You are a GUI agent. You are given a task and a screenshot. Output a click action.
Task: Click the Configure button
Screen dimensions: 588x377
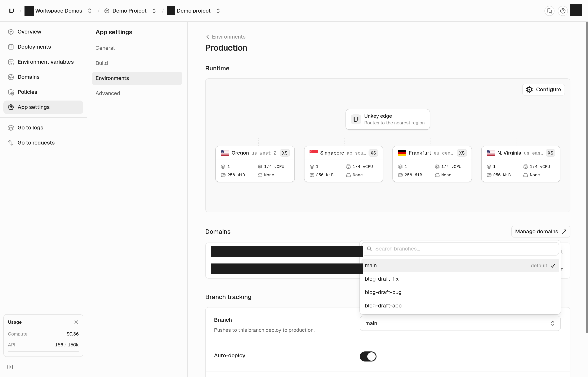(543, 90)
